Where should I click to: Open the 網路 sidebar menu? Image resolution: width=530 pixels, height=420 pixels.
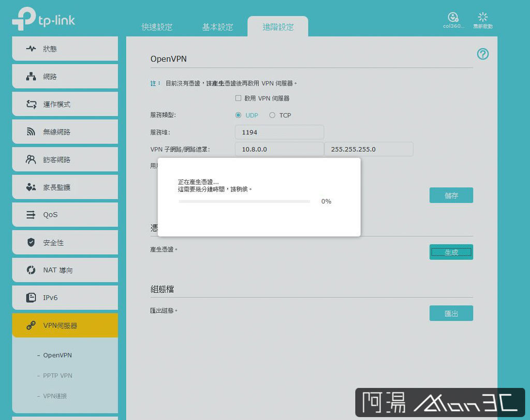coord(65,77)
